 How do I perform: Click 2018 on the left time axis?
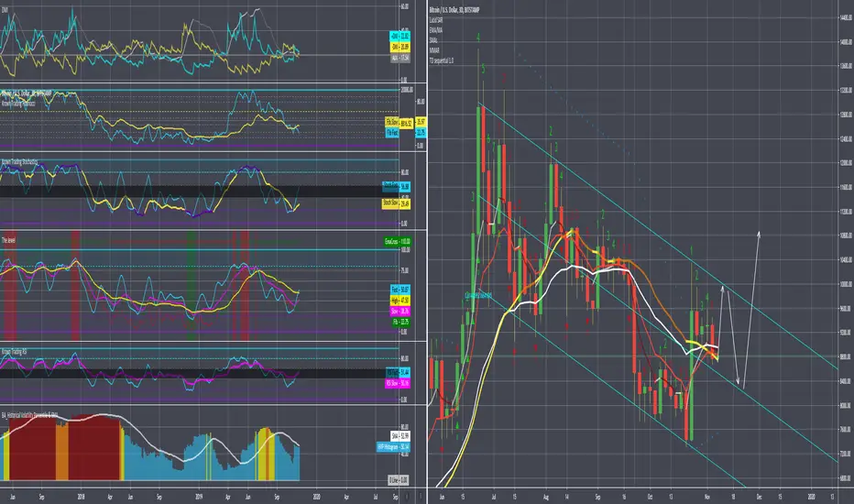click(81, 497)
